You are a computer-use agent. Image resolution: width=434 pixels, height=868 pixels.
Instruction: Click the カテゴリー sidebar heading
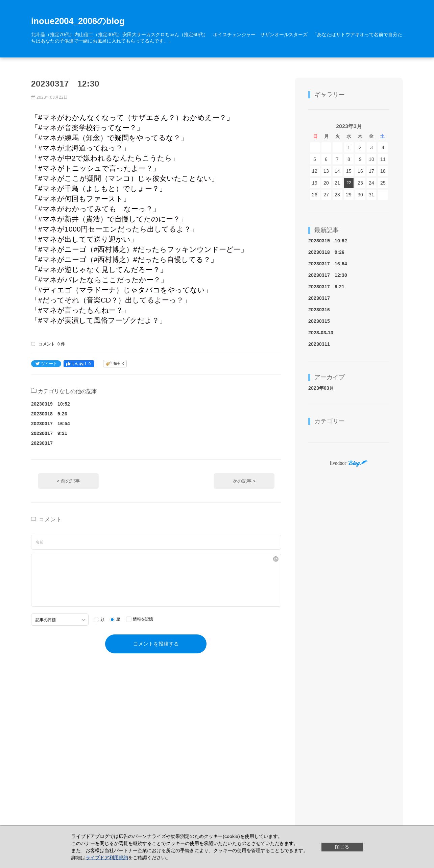pyautogui.click(x=330, y=421)
